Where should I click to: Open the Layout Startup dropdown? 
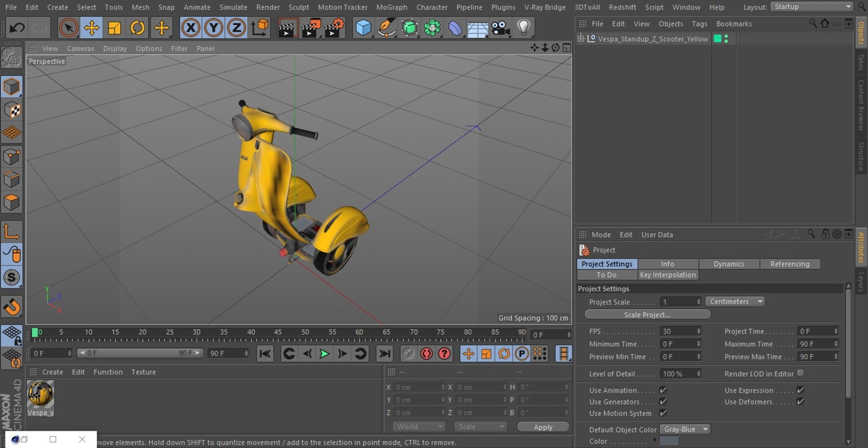tap(812, 7)
